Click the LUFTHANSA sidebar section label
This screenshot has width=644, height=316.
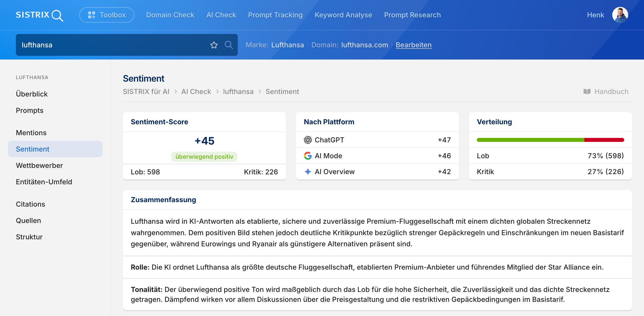point(32,77)
